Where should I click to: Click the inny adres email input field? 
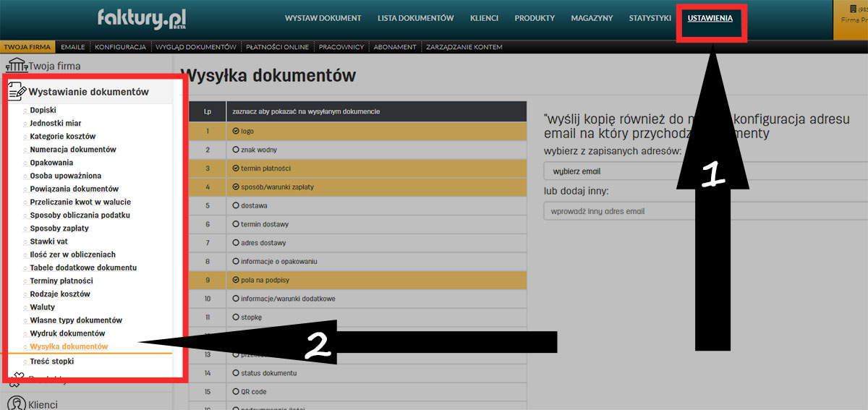tap(705, 211)
